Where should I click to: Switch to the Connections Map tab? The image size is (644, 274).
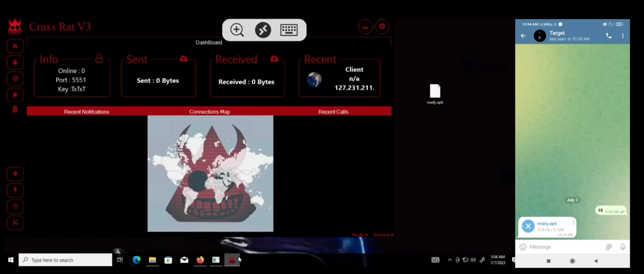210,112
